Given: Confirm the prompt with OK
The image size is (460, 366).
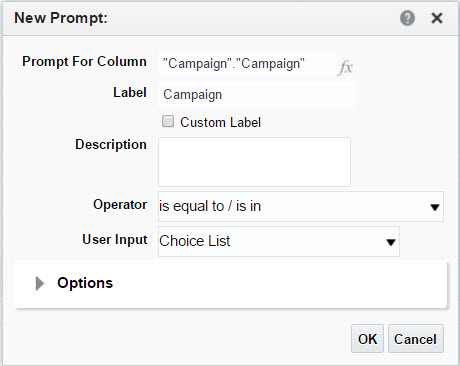Looking at the screenshot, I should [367, 339].
